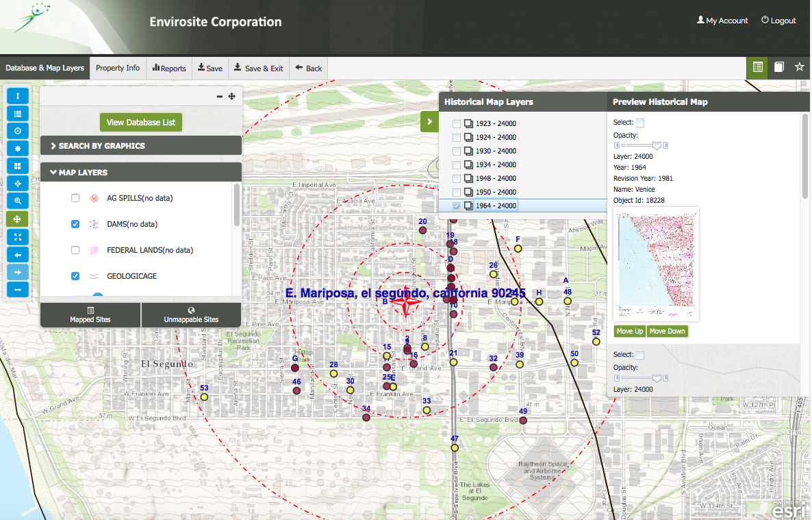The image size is (812, 520).
Task: Enable the AG SPILLS layer checkbox
Action: 75,198
